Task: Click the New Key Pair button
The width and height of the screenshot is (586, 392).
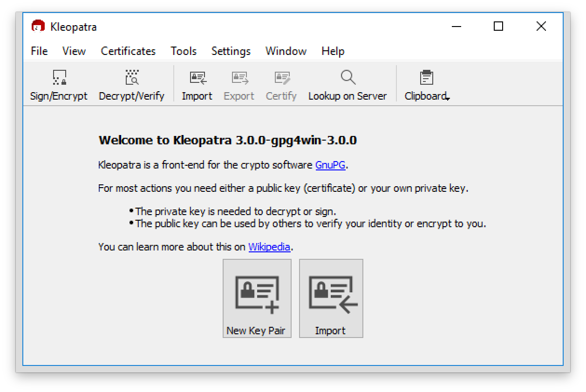Action: tap(257, 298)
